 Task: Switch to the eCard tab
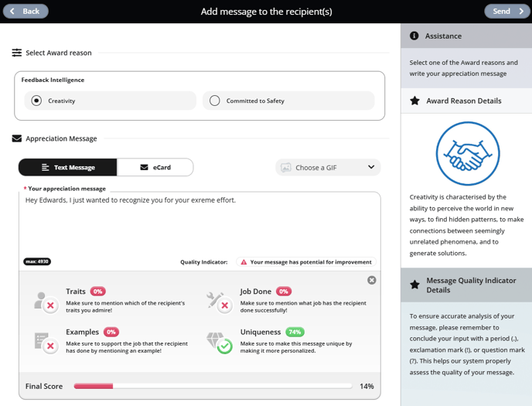click(155, 168)
